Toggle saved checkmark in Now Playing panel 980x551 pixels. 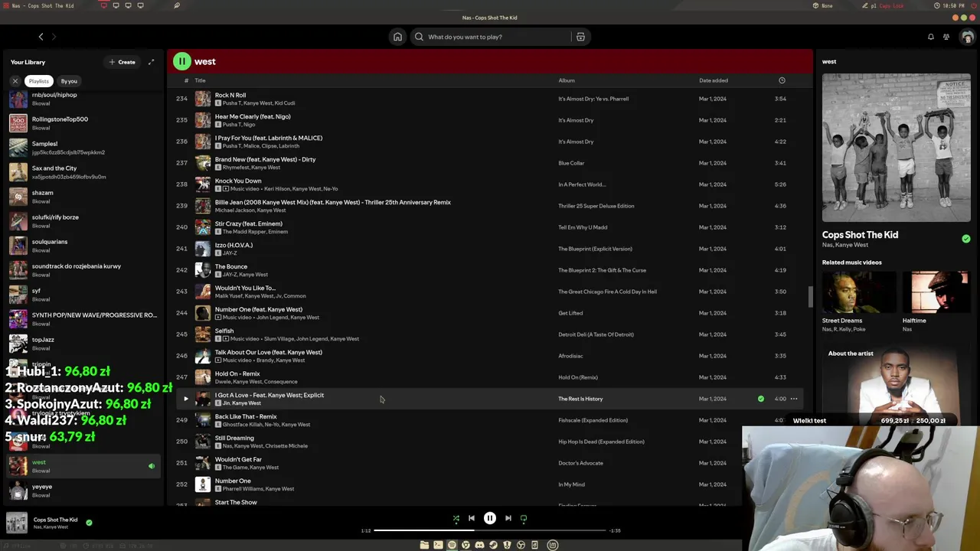click(965, 239)
